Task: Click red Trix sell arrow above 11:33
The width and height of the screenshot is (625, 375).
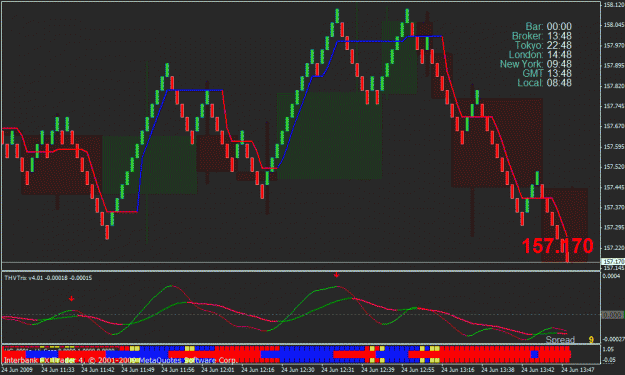Action: (71, 298)
